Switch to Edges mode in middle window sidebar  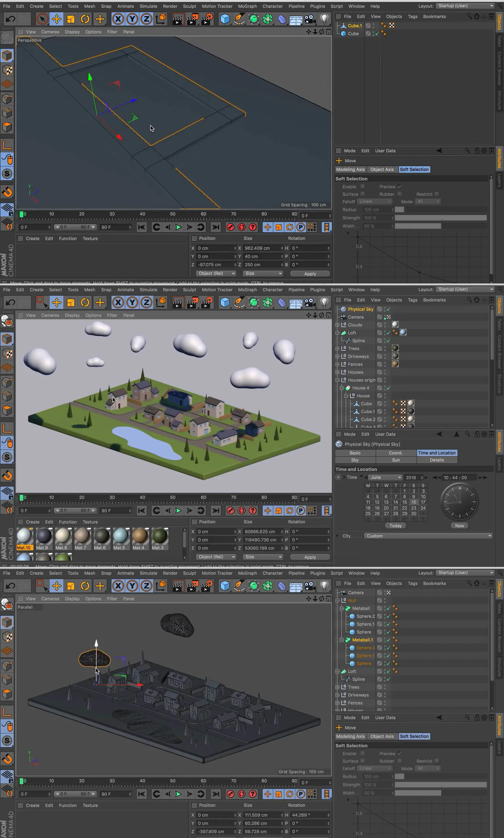click(x=7, y=397)
